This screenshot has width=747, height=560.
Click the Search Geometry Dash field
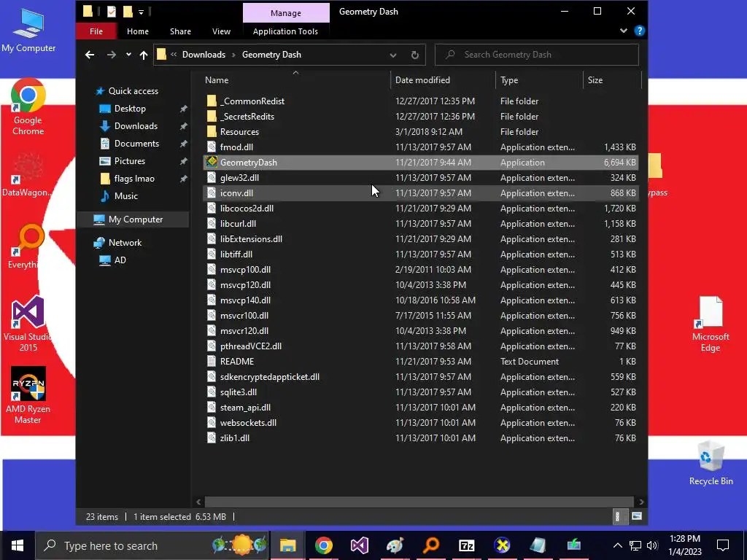coord(537,55)
